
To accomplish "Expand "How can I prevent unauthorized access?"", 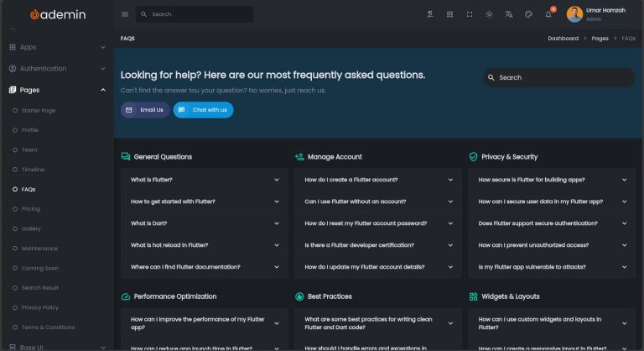I will pos(552,245).
